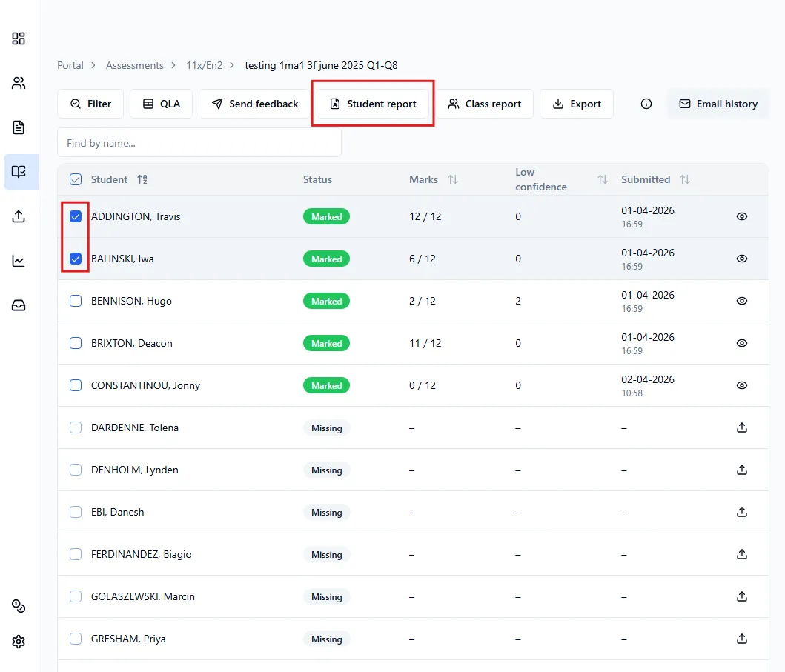Select marks value 11 / 12
The height and width of the screenshot is (672, 785).
(x=425, y=343)
